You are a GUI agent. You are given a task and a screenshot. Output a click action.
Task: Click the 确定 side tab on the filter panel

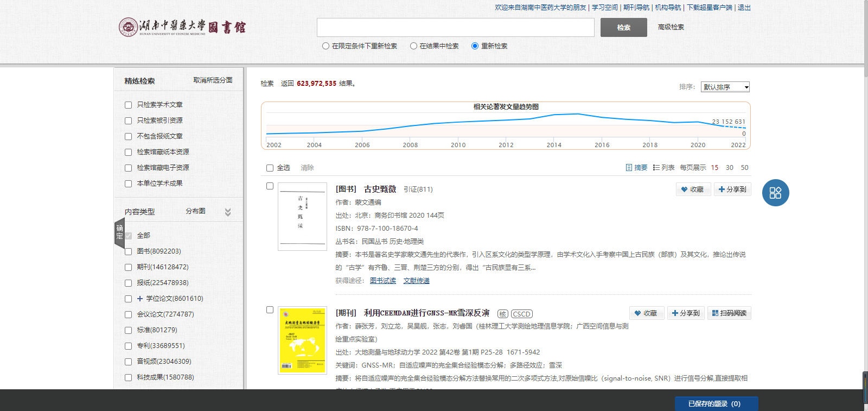pyautogui.click(x=119, y=232)
